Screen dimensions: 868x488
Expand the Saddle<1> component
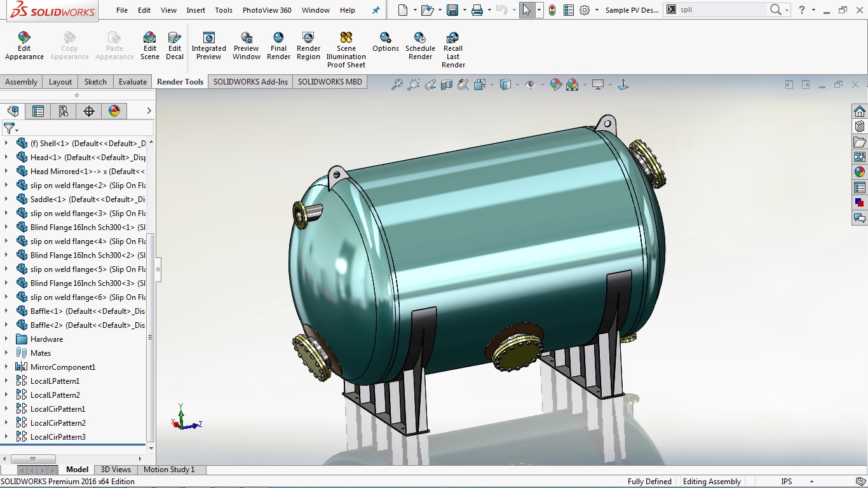coord(6,200)
